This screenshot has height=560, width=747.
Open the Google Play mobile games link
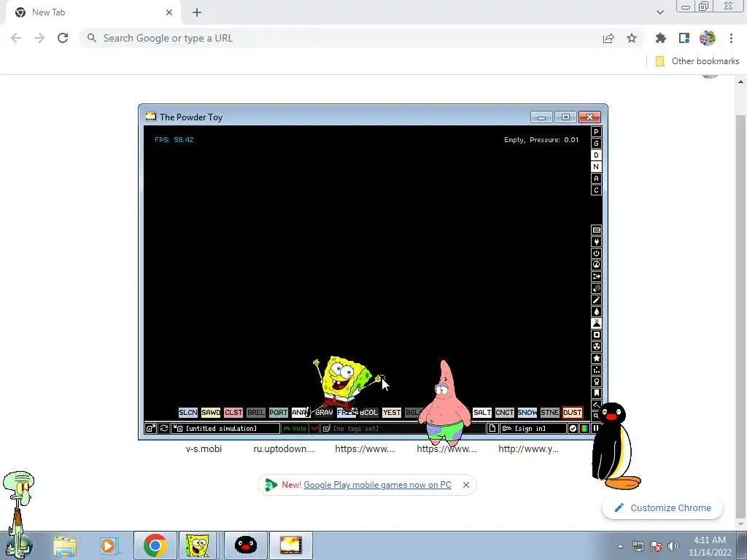[x=377, y=485]
